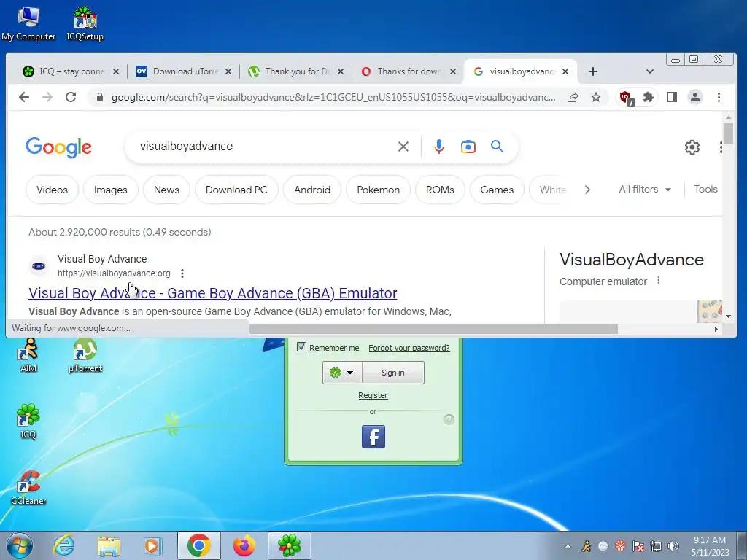Select the Android filter chip
Screen dimensions: 747x560
click(312, 190)
